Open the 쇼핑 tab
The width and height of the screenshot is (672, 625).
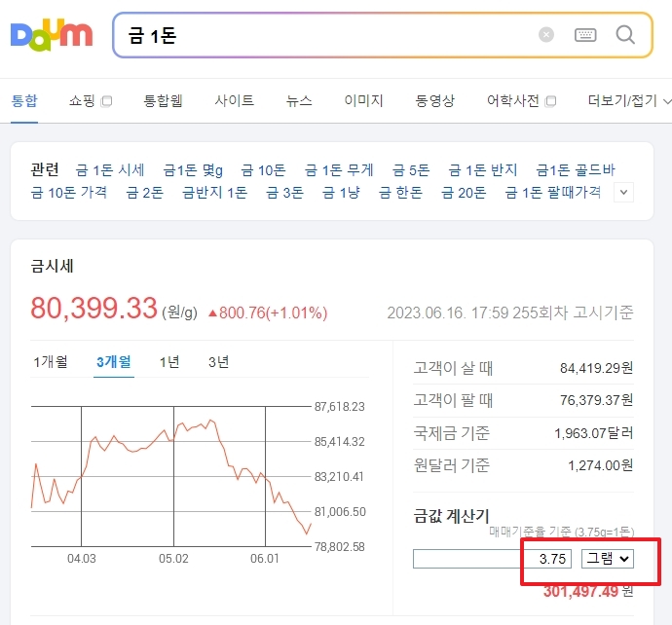[82, 101]
